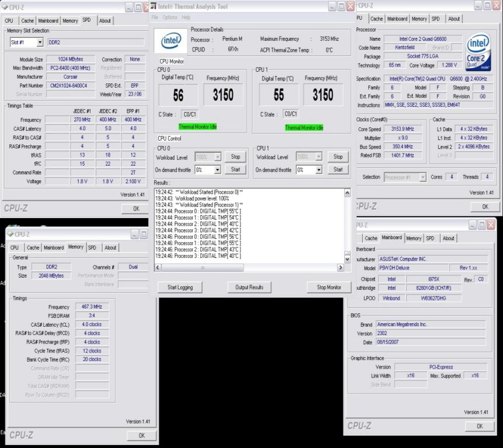Click Results horizontal scrollbar left arrow
This screenshot has width=503, height=448.
158,267
